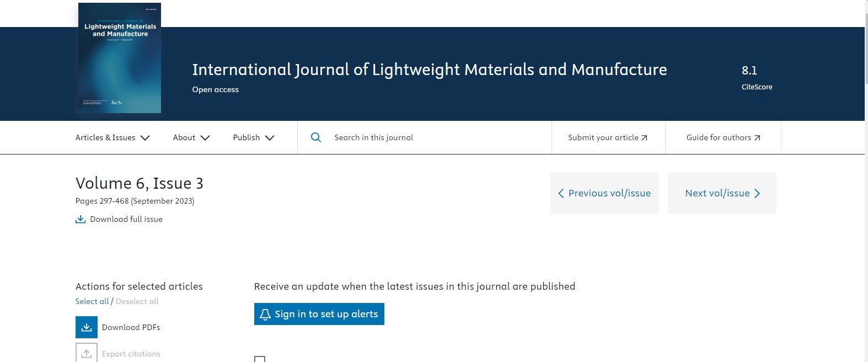Open the Guide for authors link
The image size is (868, 362).
[x=719, y=138]
